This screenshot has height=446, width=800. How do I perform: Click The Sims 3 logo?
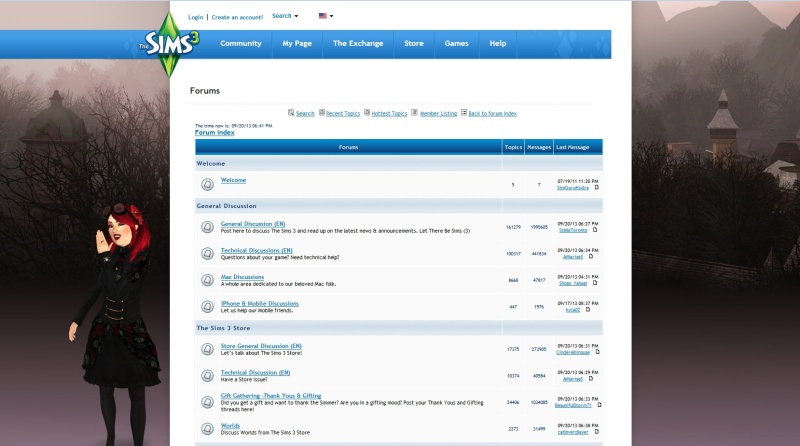tap(169, 43)
